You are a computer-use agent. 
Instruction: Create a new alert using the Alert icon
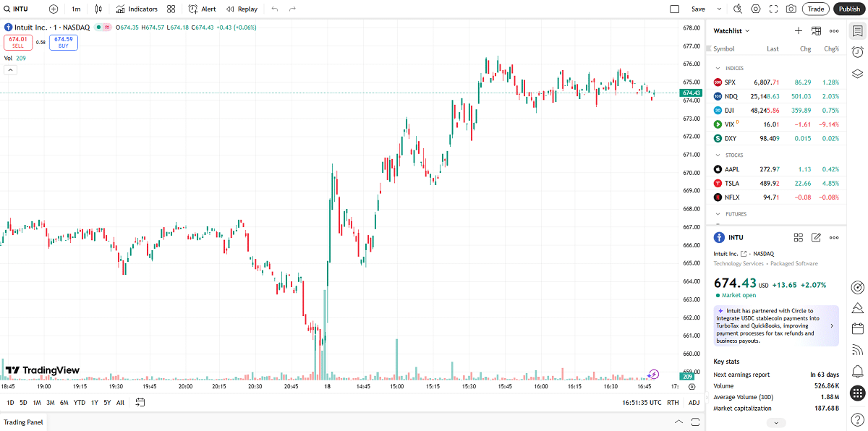[x=201, y=9]
